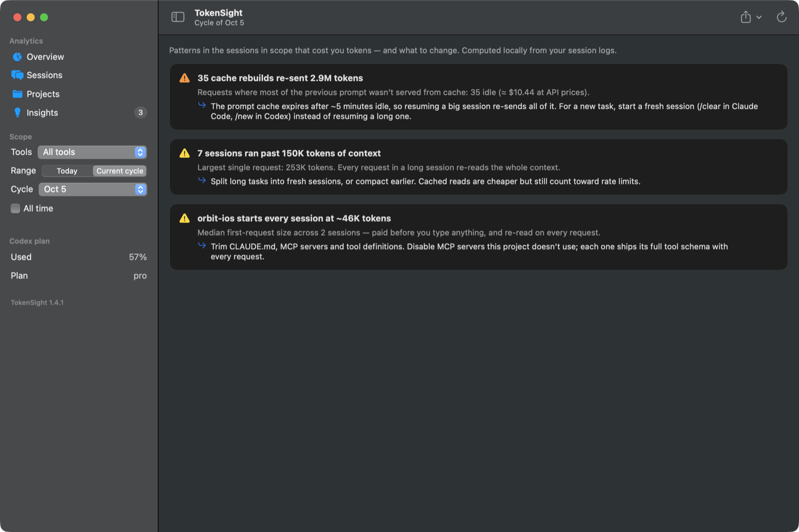
Task: Click the orbit-ios session start insight card
Action: [x=478, y=237]
